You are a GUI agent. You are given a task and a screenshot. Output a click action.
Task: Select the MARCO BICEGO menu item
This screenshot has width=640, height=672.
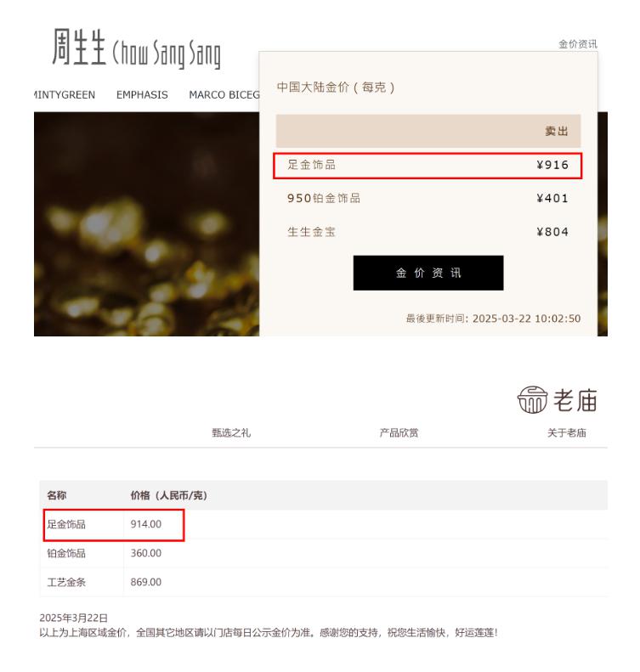224,94
